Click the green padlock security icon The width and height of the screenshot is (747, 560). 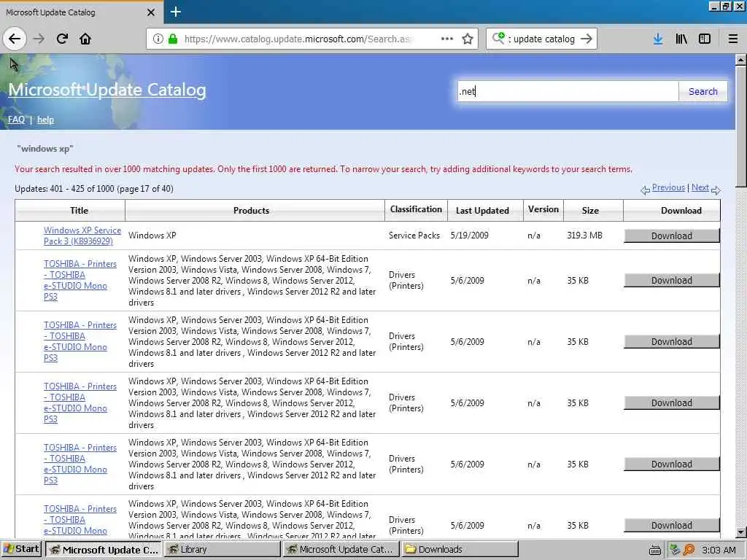click(173, 39)
